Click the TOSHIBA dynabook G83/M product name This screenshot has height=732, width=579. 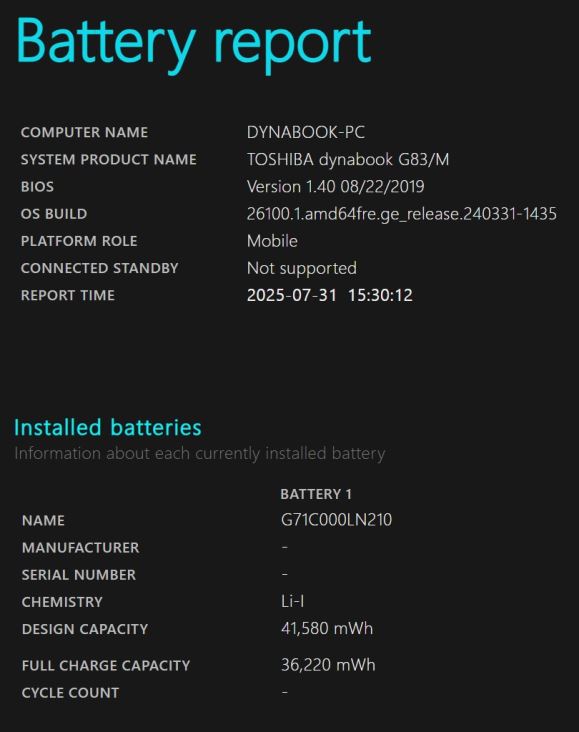(348, 160)
